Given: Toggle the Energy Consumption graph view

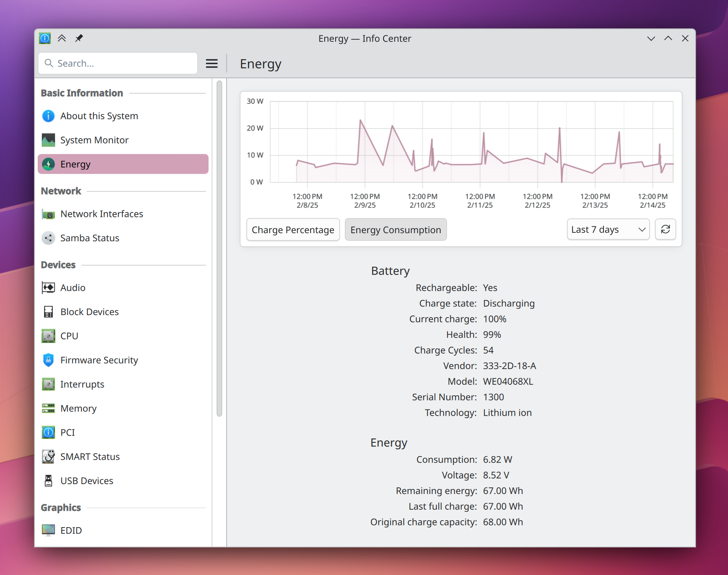Looking at the screenshot, I should (395, 230).
